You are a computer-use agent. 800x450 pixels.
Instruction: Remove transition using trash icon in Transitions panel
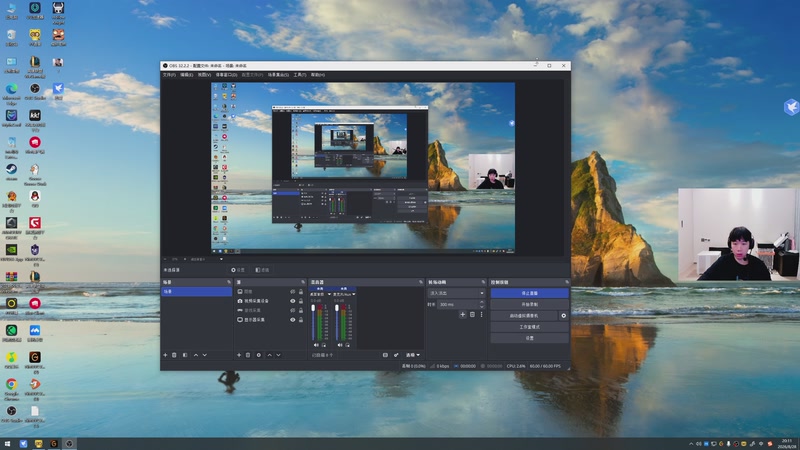coord(472,315)
